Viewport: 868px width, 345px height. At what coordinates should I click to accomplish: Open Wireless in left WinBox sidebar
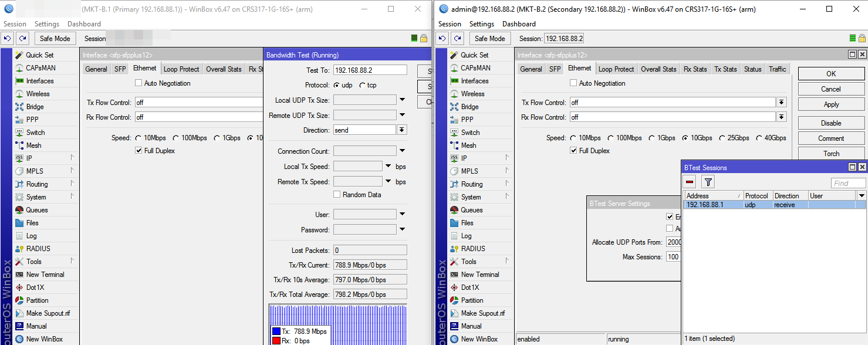[x=38, y=94]
